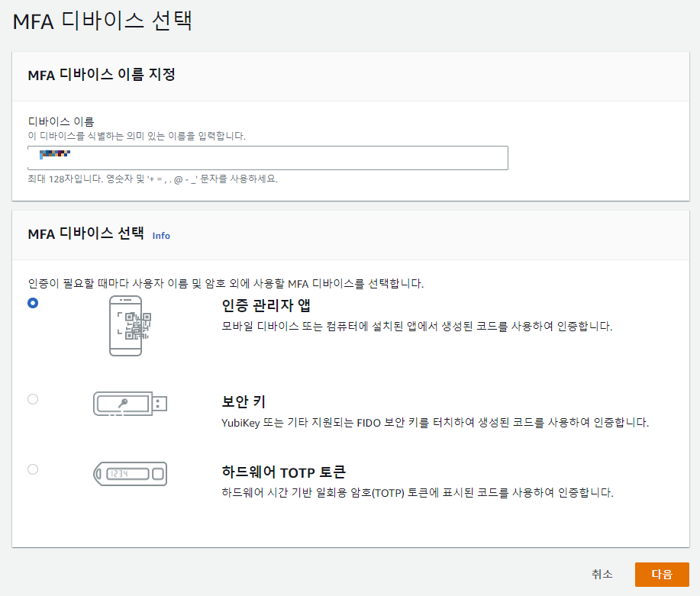Click the 취소 button
Viewport: 700px width, 596px height.
(x=602, y=574)
